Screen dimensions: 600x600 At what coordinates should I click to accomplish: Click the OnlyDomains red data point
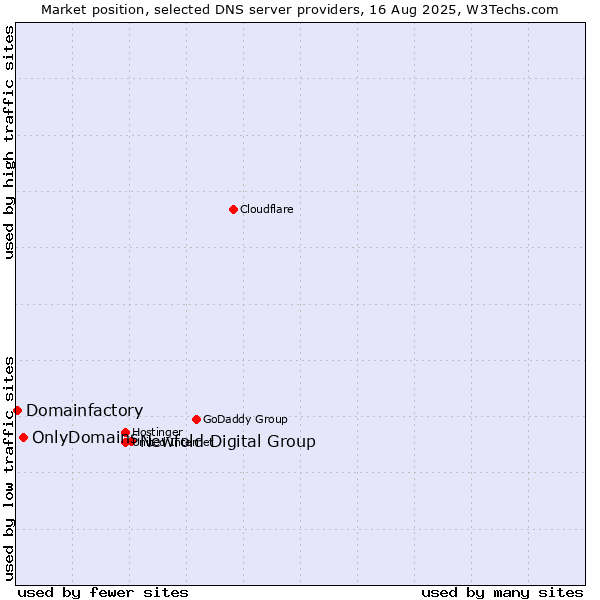coord(23,437)
